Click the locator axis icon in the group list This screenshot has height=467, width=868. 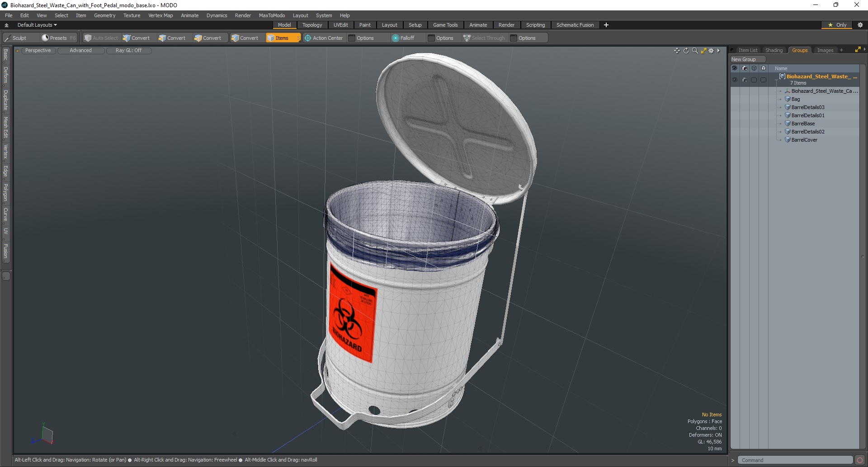(788, 91)
